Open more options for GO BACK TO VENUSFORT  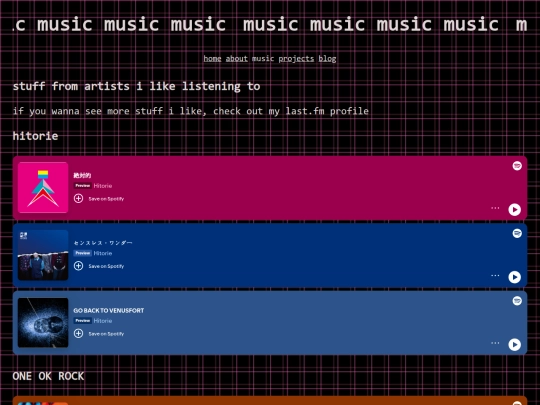pyautogui.click(x=495, y=343)
